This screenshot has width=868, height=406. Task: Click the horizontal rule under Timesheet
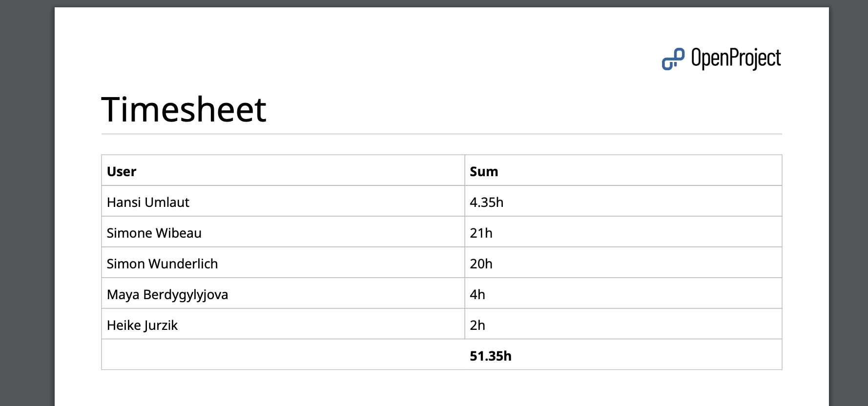tap(441, 134)
